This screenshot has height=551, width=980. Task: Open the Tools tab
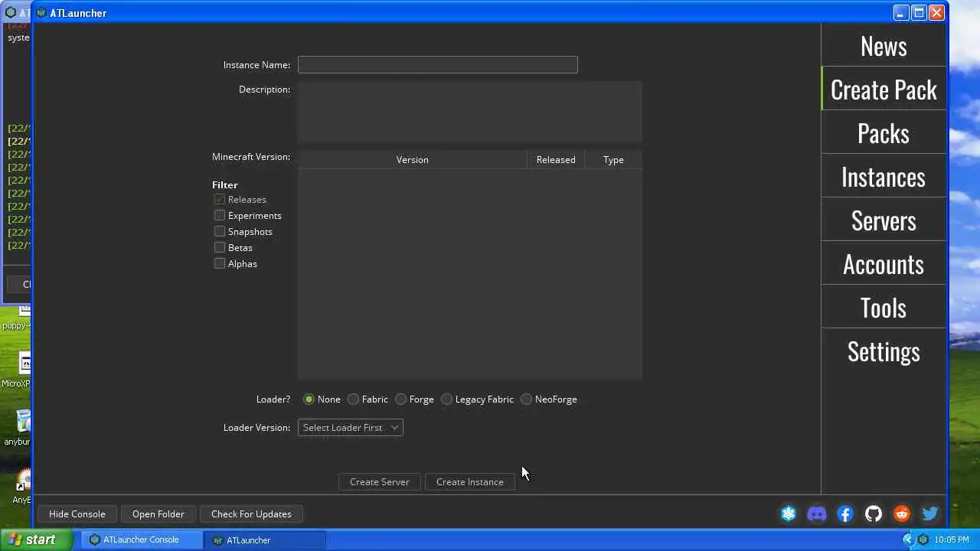pyautogui.click(x=884, y=308)
